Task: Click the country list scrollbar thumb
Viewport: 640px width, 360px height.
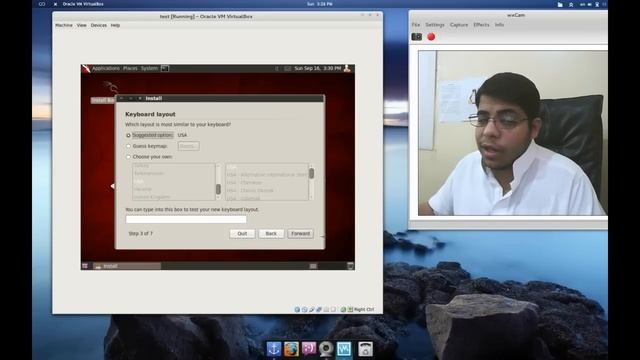Action: click(x=218, y=189)
